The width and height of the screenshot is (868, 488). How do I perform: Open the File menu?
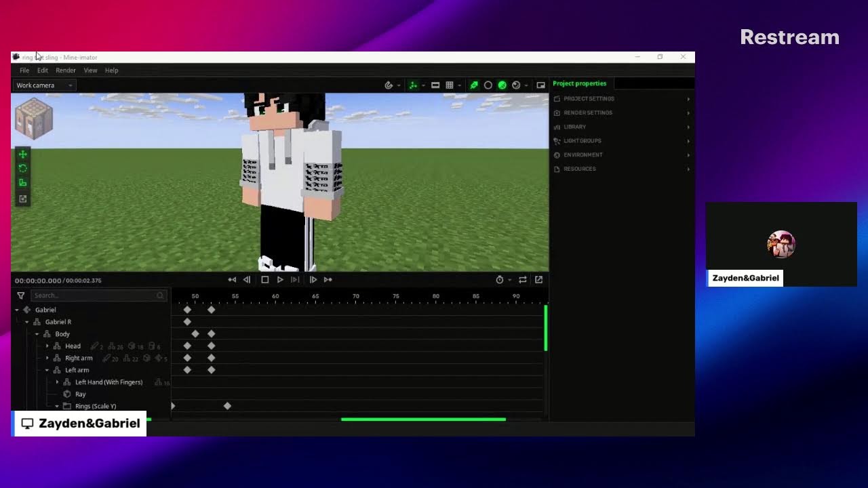pos(24,70)
